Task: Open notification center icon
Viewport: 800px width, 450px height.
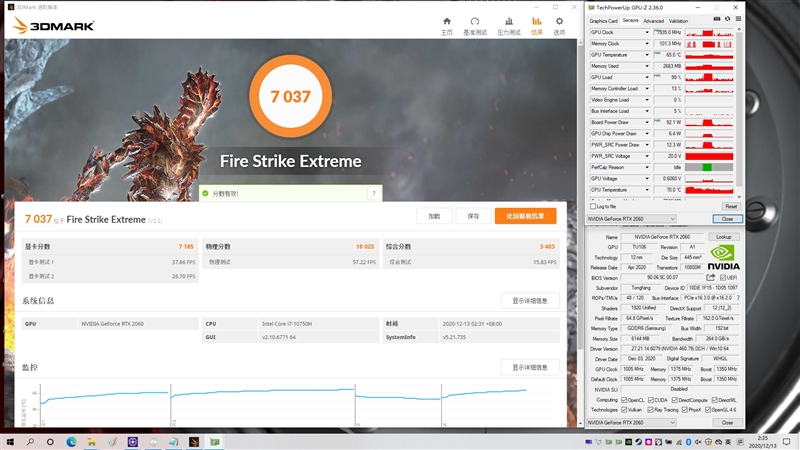Action: click(786, 442)
